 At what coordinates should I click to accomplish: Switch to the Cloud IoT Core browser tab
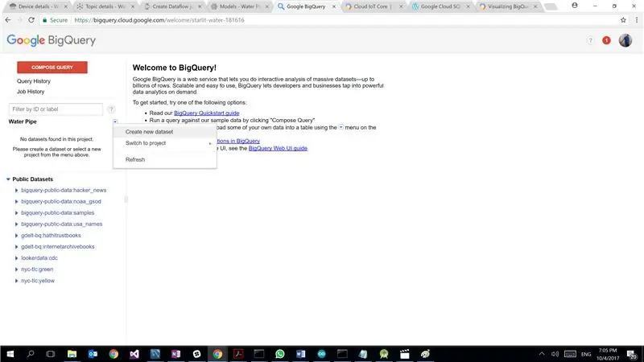[374, 6]
